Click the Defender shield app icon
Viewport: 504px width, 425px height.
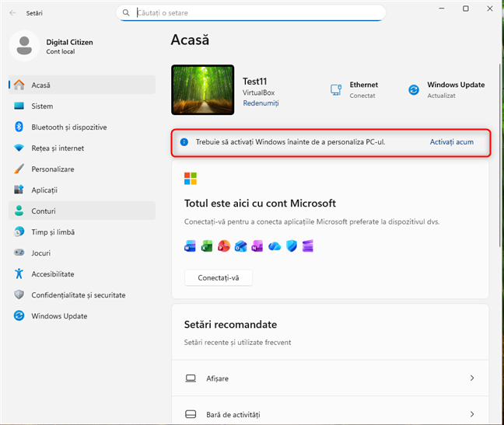(292, 246)
